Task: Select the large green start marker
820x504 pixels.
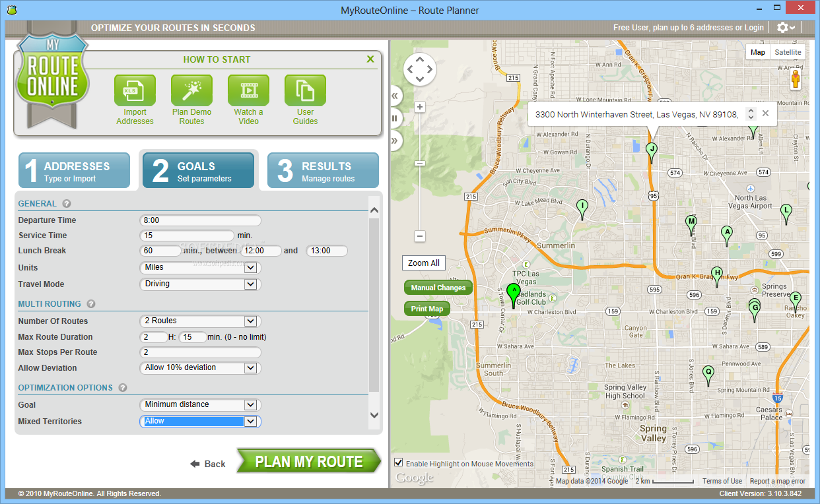Action: 513,294
